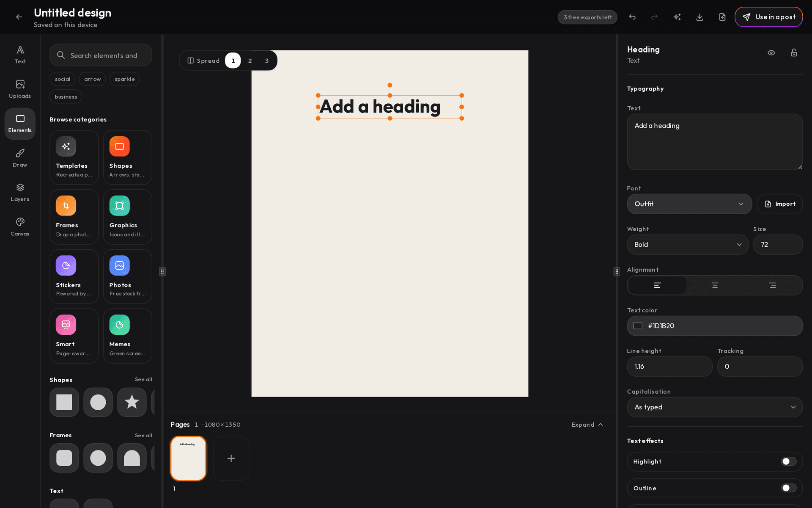The image size is (812, 508).
Task: Open the Memes category card
Action: point(128,336)
